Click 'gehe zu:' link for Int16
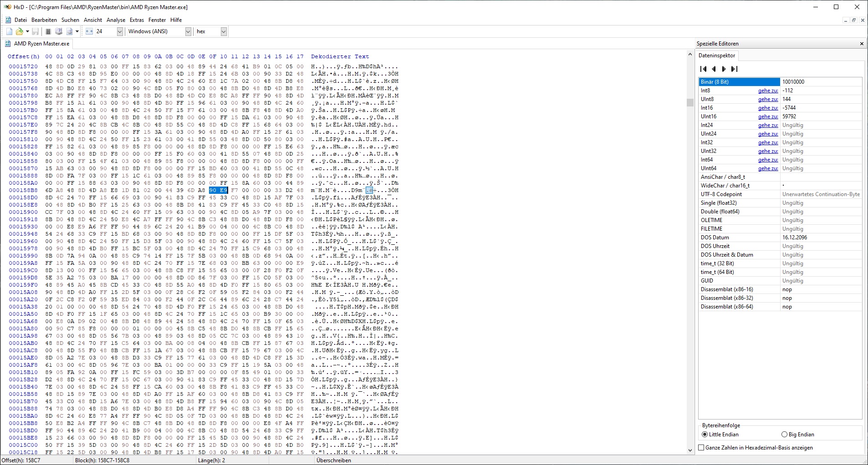 pos(768,108)
